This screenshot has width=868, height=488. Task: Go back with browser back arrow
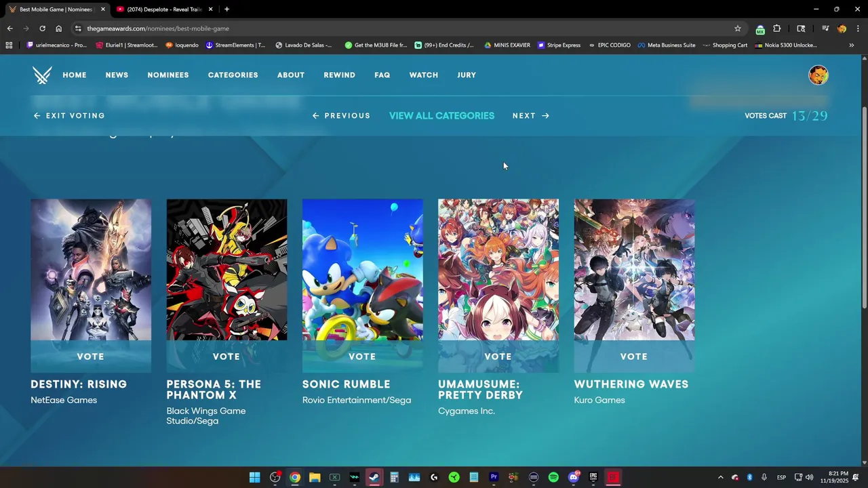pyautogui.click(x=9, y=28)
